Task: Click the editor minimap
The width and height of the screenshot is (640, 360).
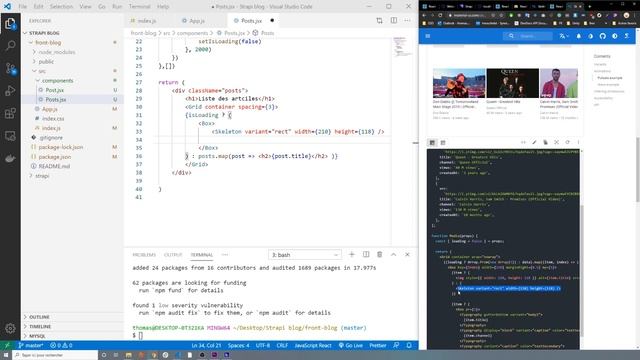Action: coord(402,47)
